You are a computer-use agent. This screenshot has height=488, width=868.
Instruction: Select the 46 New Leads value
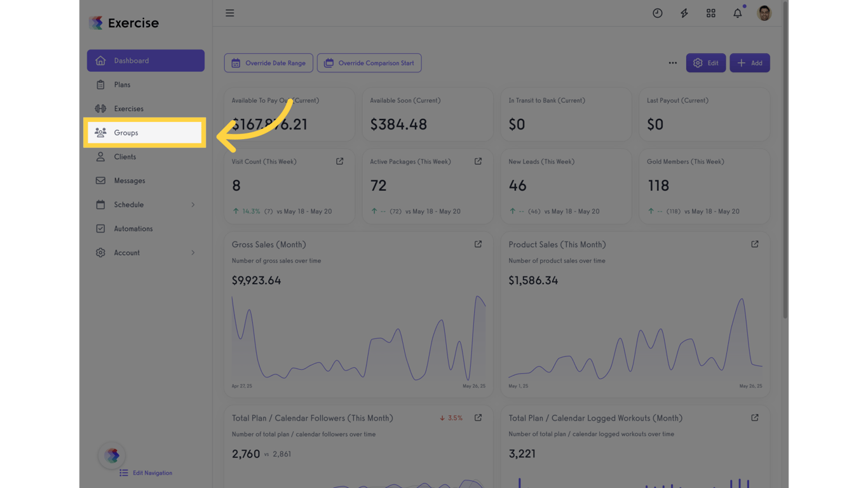click(517, 186)
